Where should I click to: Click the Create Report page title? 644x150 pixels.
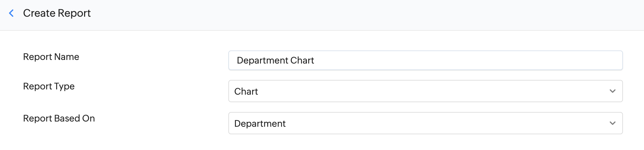pos(57,13)
